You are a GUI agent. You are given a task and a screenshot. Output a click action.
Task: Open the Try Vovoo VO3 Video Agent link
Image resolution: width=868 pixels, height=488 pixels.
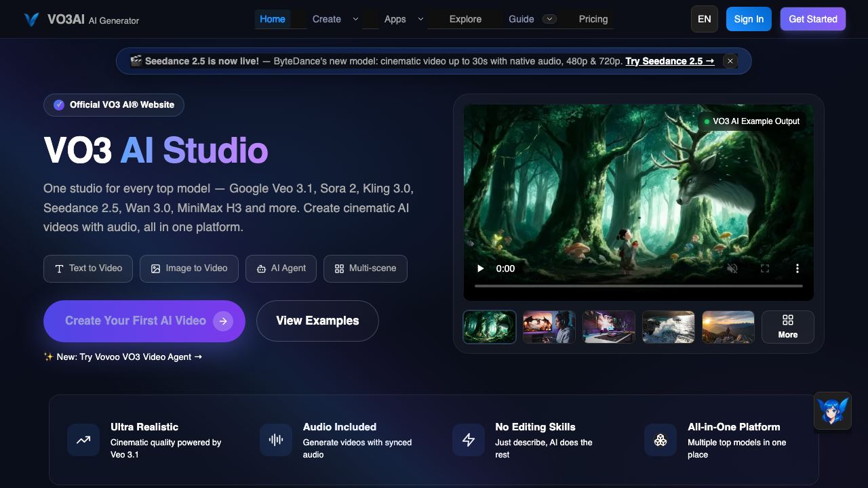tap(123, 357)
